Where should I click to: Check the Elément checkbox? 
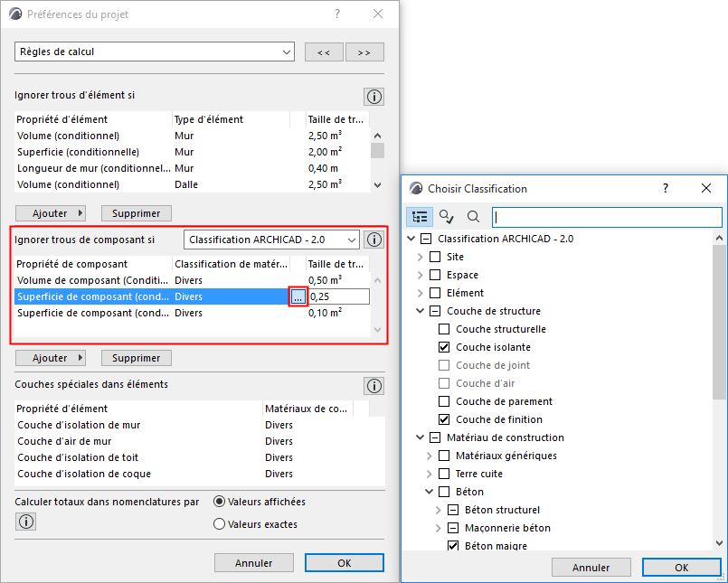click(x=435, y=293)
